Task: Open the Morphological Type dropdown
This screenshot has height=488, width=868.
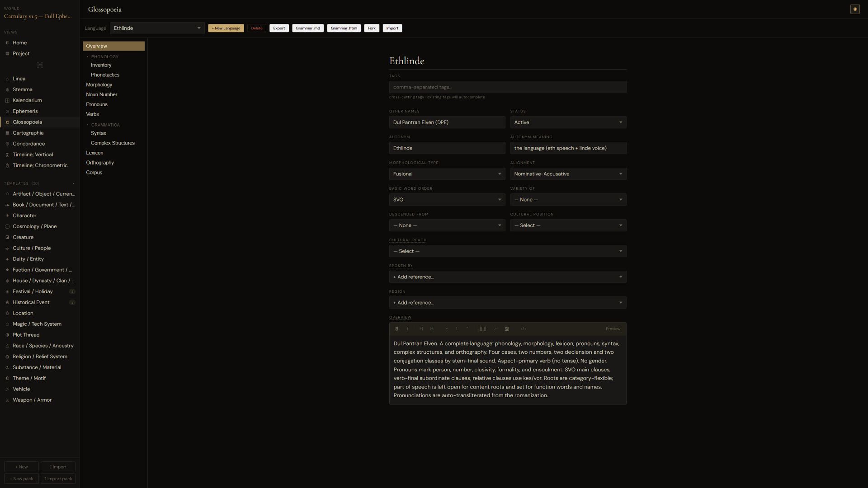Action: 447,174
